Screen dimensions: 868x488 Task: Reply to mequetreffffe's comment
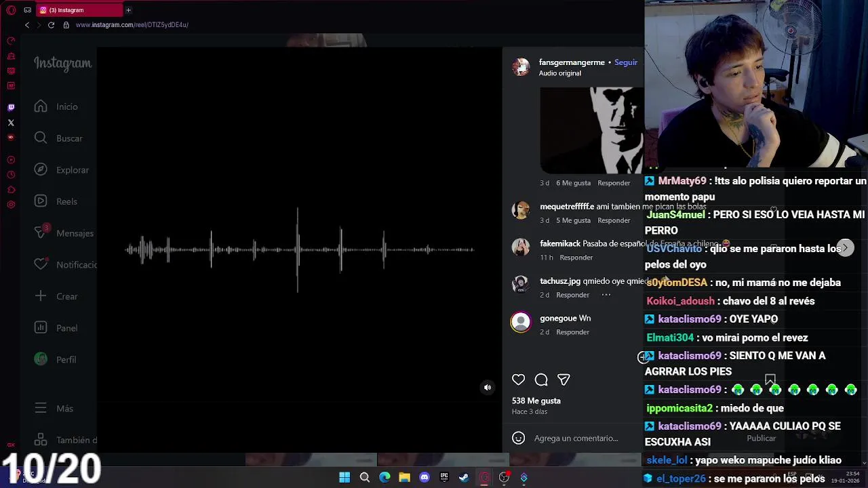pyautogui.click(x=614, y=220)
